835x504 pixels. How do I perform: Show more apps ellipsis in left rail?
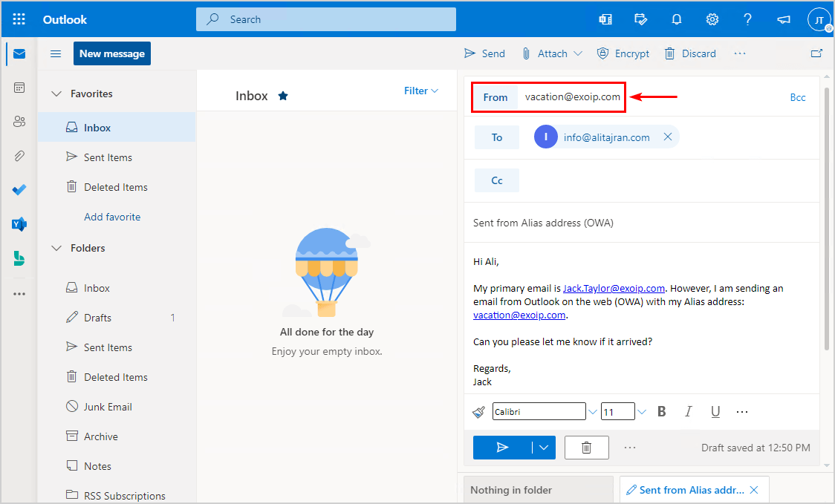pos(19,294)
